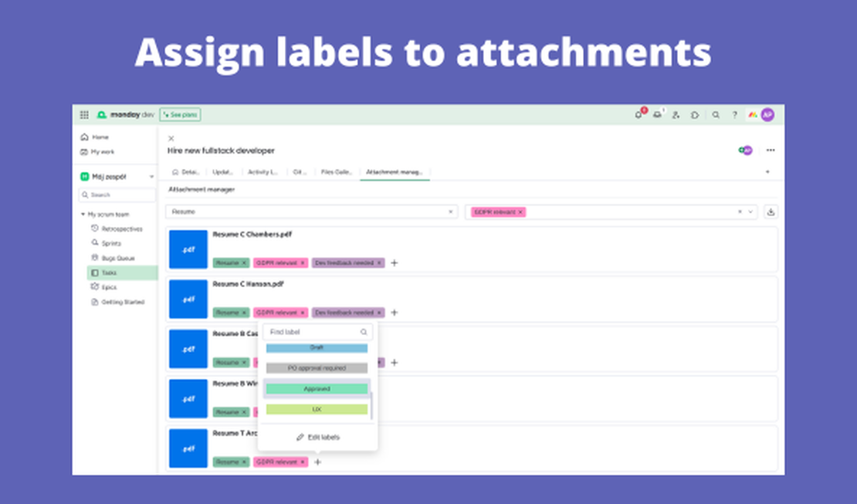Image resolution: width=857 pixels, height=504 pixels.
Task: Open the apps grid menu icon
Action: (x=84, y=115)
